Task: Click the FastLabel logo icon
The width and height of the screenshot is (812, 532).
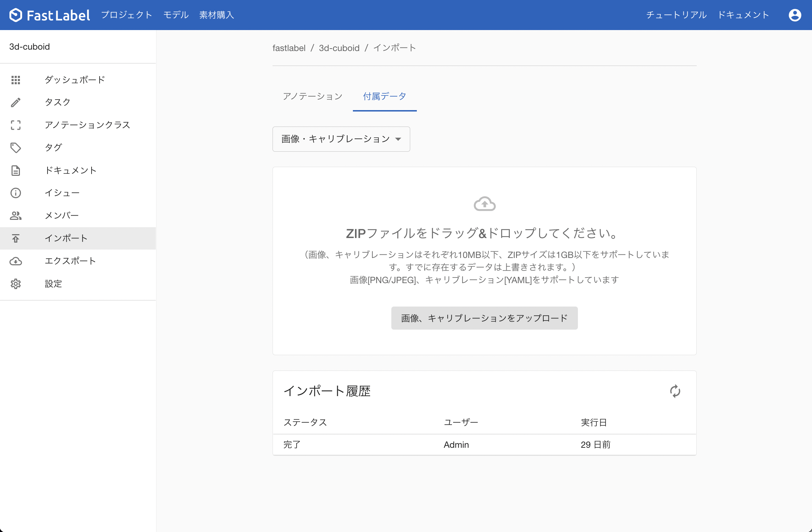Action: click(16, 15)
